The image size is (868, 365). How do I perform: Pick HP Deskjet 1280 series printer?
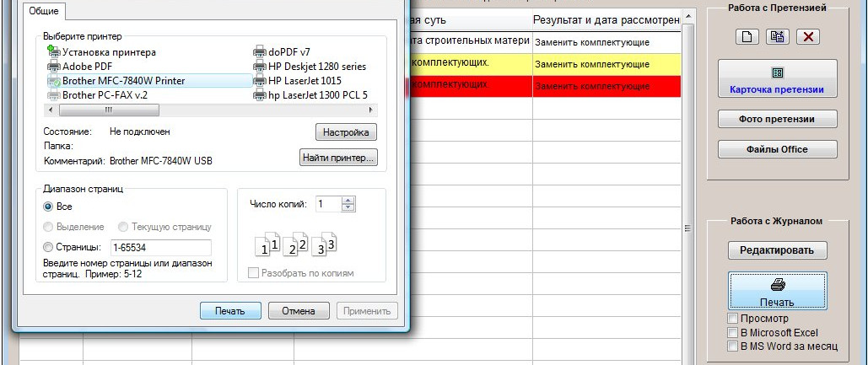pos(310,67)
